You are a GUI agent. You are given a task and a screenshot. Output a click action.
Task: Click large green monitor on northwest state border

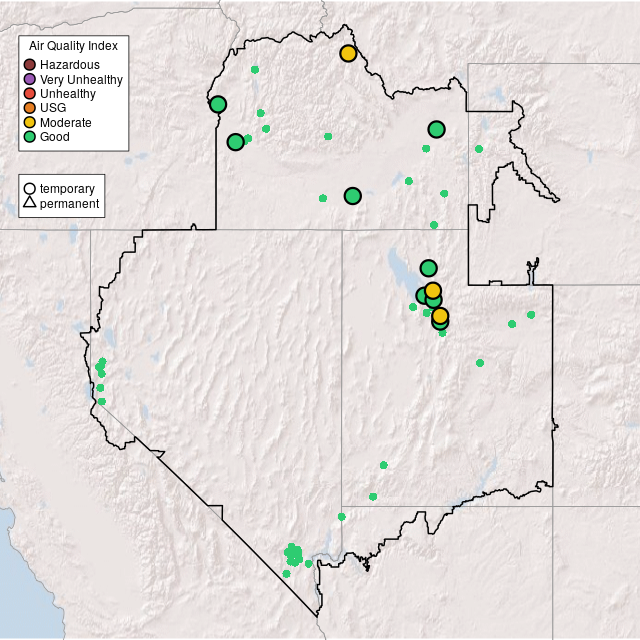pyautogui.click(x=218, y=104)
